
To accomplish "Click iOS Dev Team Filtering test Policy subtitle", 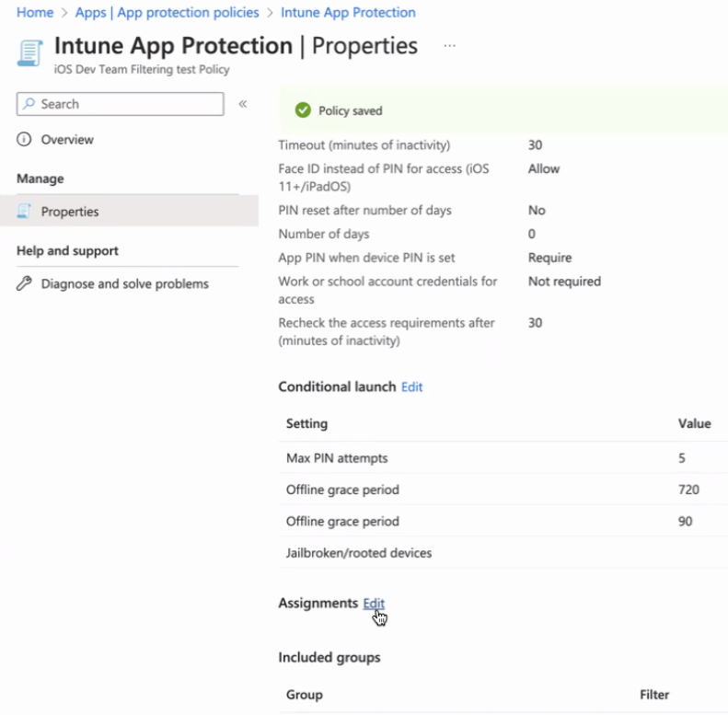I will pyautogui.click(x=142, y=69).
